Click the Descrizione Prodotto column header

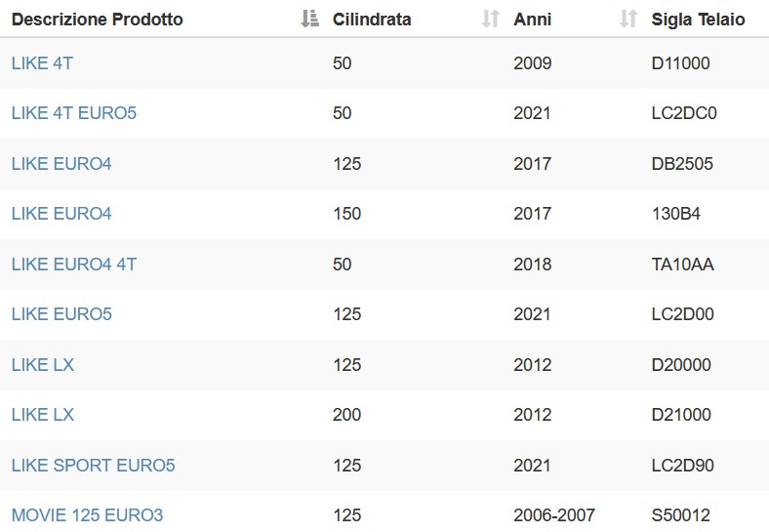[x=98, y=20]
